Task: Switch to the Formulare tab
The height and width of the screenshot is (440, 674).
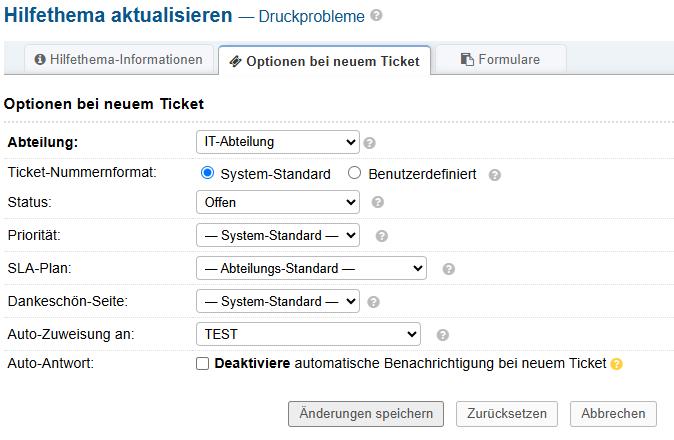Action: point(500,59)
